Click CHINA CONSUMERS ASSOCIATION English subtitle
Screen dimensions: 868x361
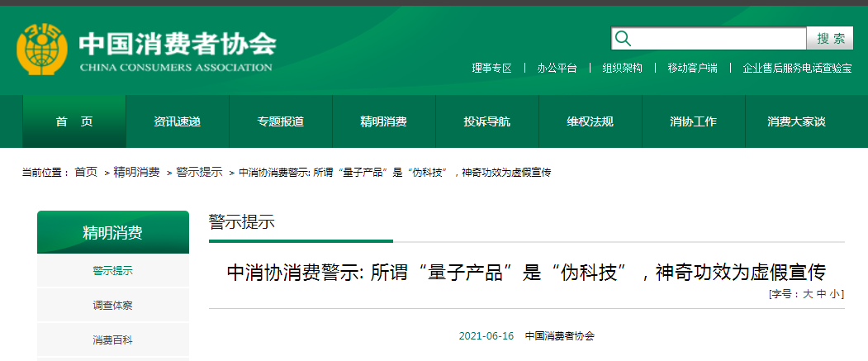click(x=176, y=68)
